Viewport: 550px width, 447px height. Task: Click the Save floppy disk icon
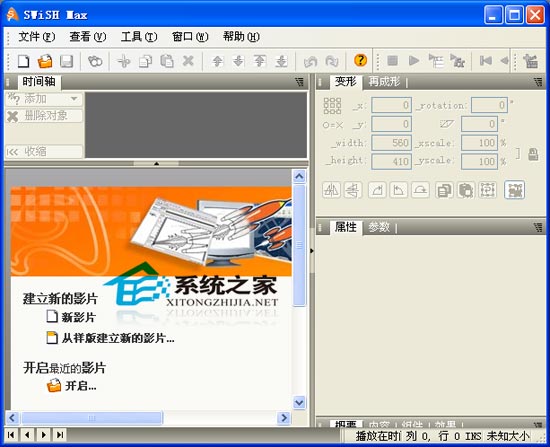[66, 61]
